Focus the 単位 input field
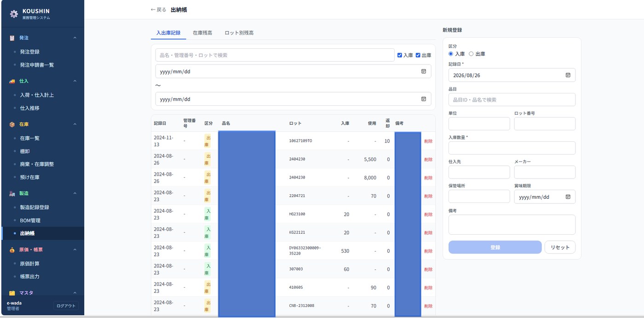The image size is (644, 318). tap(479, 124)
